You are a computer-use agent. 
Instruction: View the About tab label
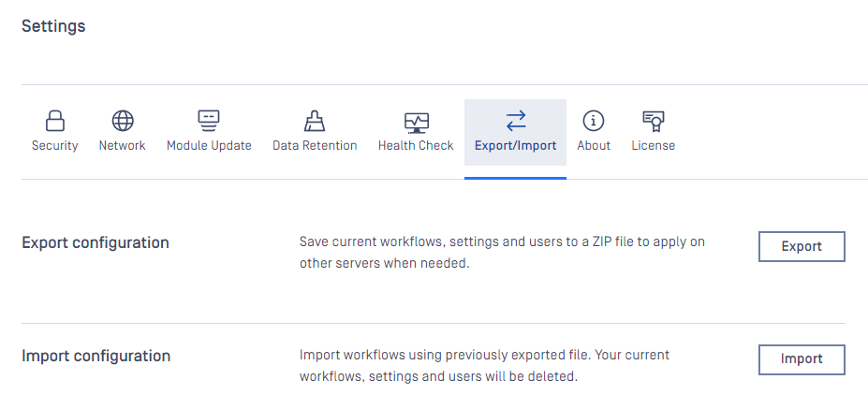pos(594,146)
